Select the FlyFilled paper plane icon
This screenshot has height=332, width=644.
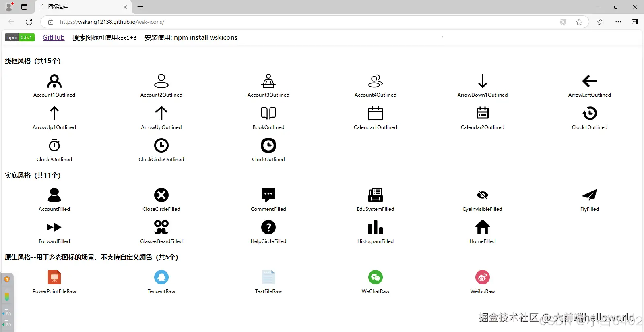point(590,195)
